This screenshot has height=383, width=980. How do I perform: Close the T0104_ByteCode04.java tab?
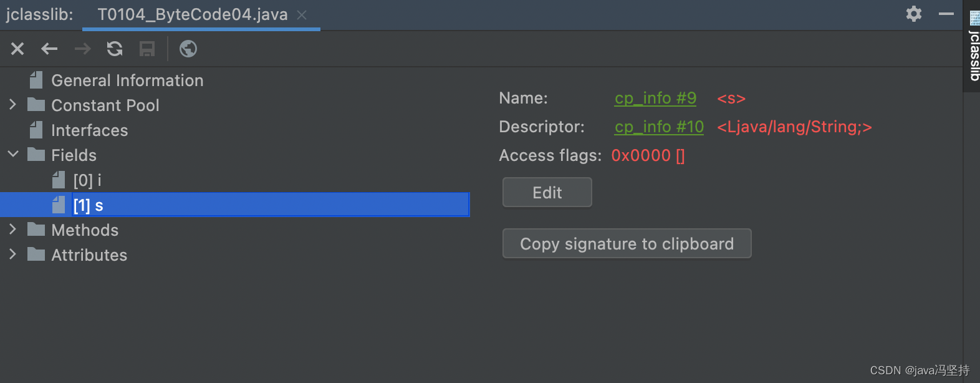click(x=302, y=14)
